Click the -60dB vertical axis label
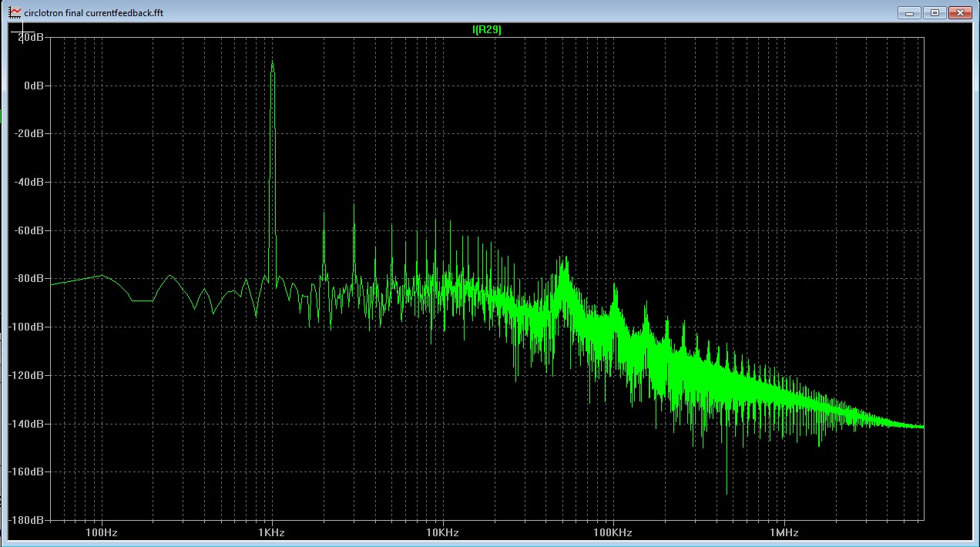The height and width of the screenshot is (547, 980). [x=29, y=230]
